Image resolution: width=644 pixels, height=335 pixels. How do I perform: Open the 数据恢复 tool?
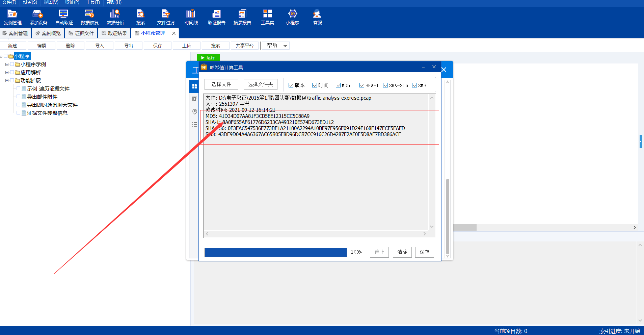click(89, 17)
